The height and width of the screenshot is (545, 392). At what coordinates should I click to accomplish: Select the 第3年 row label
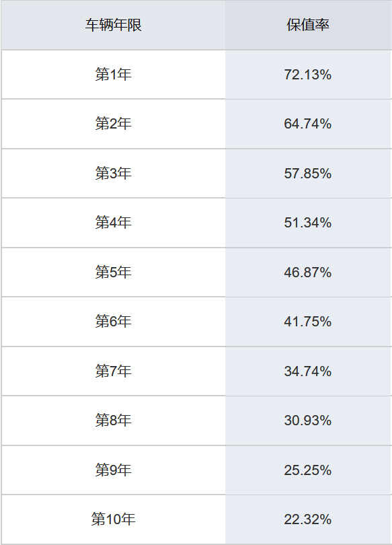click(x=113, y=173)
